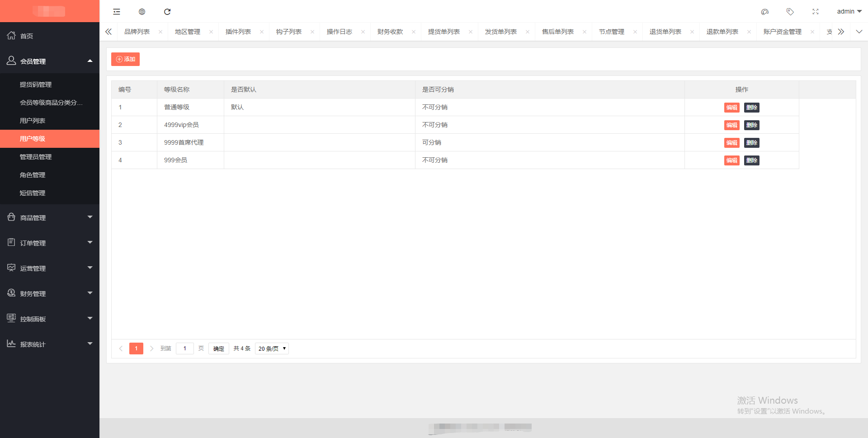The height and width of the screenshot is (438, 868).
Task: Collapse the 会员管理 menu
Action: (x=50, y=61)
